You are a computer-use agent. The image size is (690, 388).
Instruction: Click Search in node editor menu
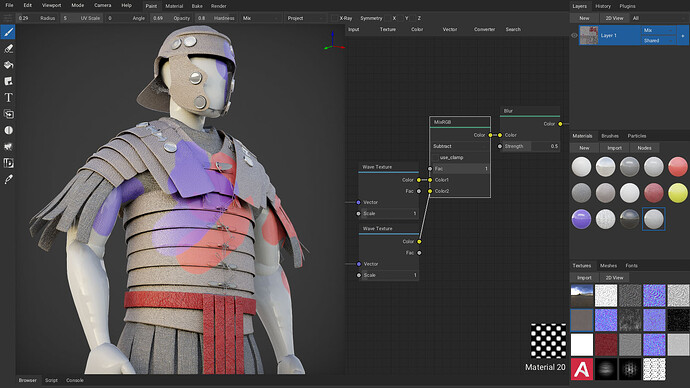pyautogui.click(x=513, y=29)
